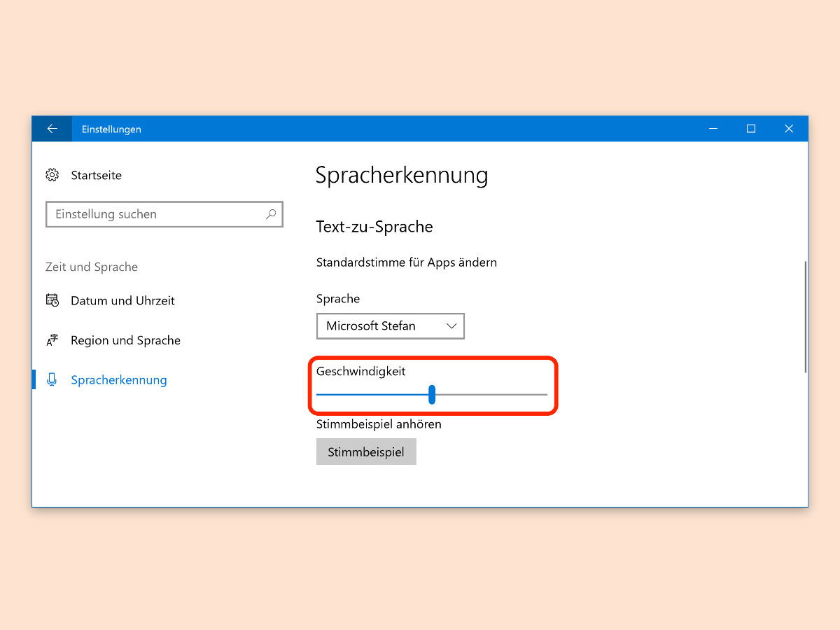
Task: Play the Stimmbeispiel voice sample
Action: click(x=366, y=451)
